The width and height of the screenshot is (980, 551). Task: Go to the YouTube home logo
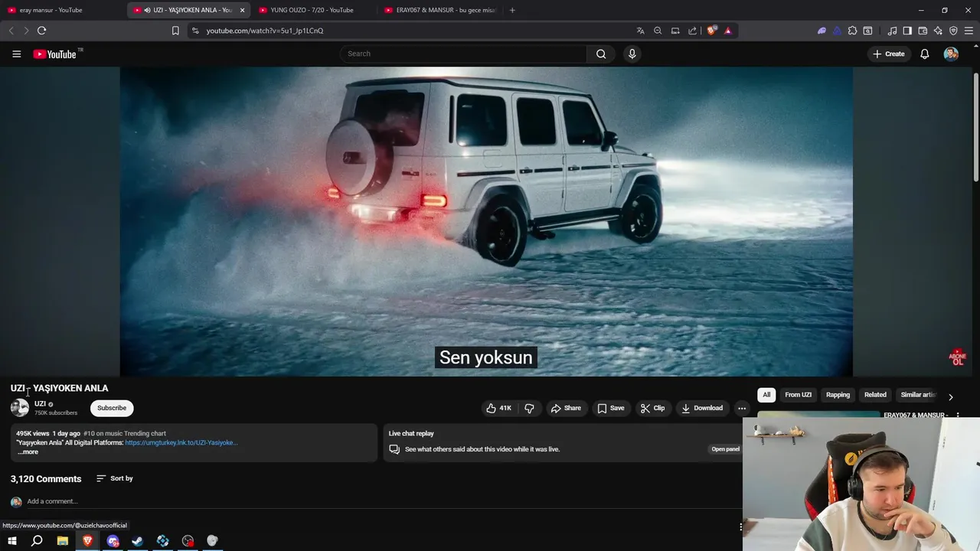coord(55,54)
